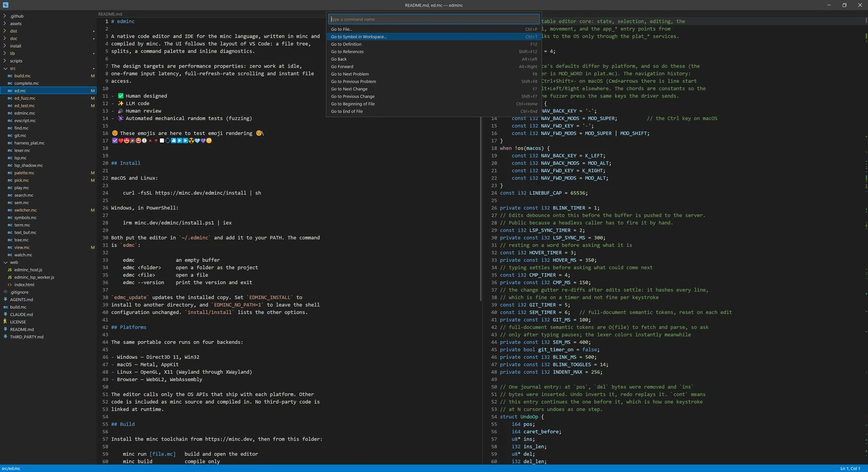Click the mc icon beside palette.mc
Image resolution: width=868 pixels, height=472 pixels.
pos(10,172)
